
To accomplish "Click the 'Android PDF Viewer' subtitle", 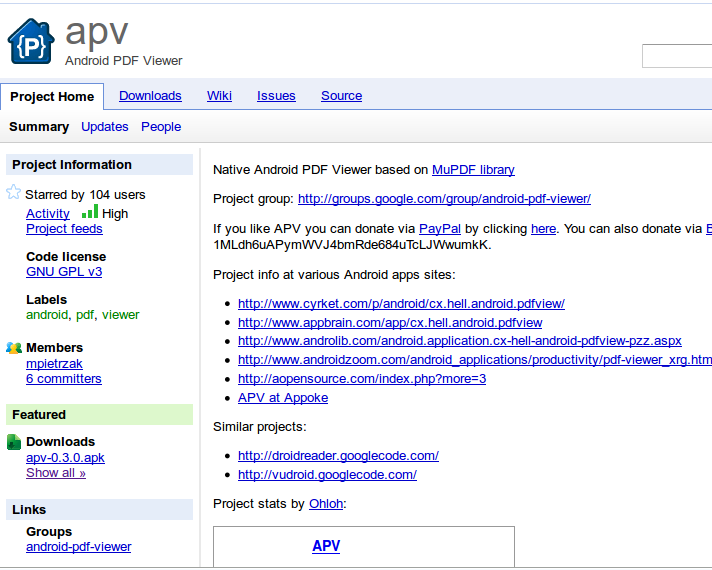I will point(124,61).
